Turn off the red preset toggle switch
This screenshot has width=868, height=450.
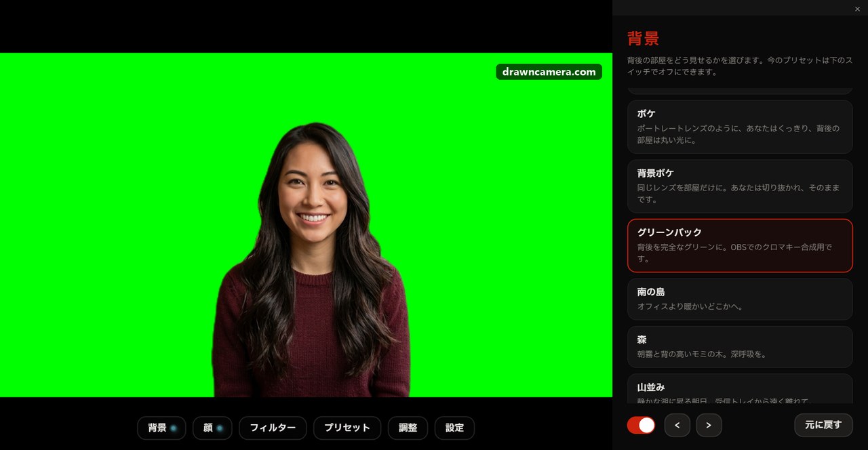coord(641,425)
